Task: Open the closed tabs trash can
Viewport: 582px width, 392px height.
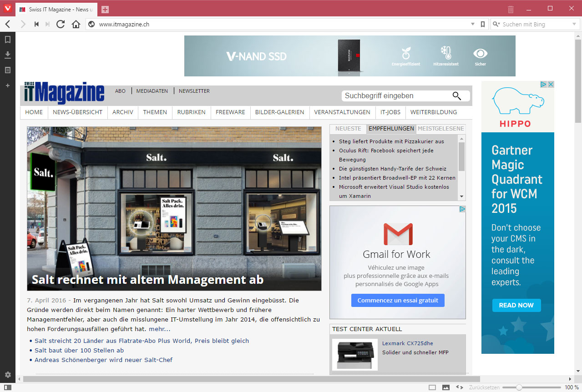Action: [x=511, y=9]
